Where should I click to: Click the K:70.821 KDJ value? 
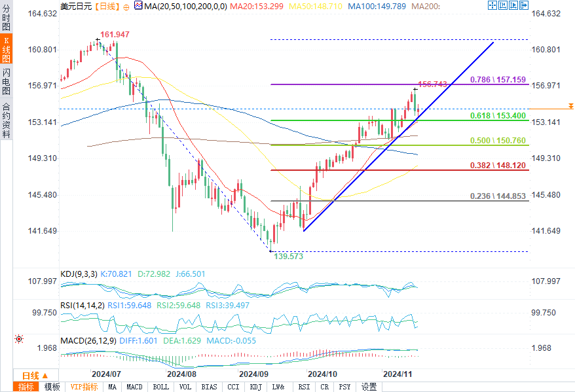116,274
